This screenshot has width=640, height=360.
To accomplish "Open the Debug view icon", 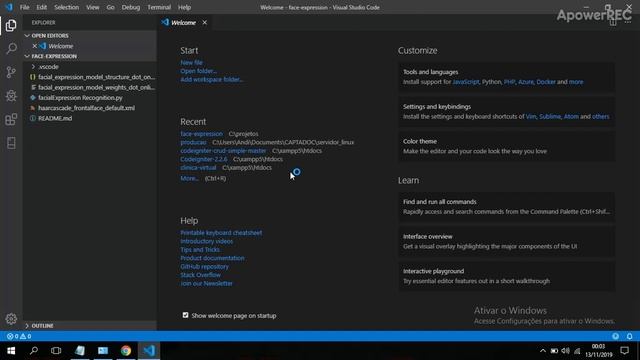I will click(11, 96).
